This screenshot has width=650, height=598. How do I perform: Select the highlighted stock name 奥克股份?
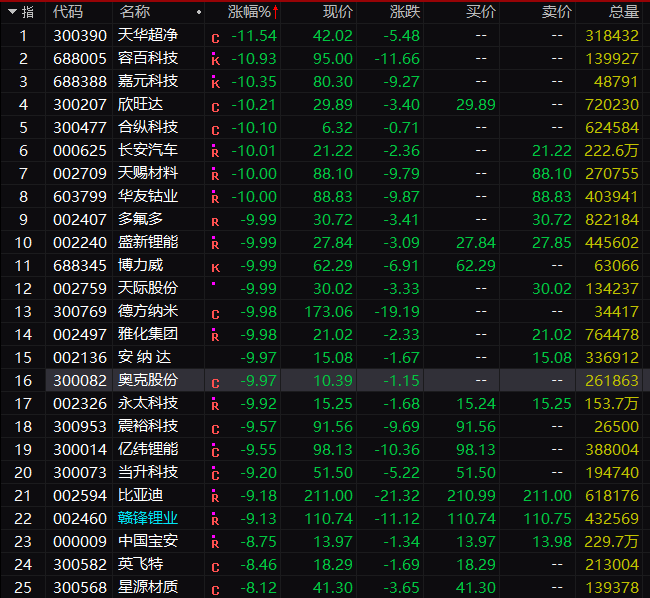148,380
